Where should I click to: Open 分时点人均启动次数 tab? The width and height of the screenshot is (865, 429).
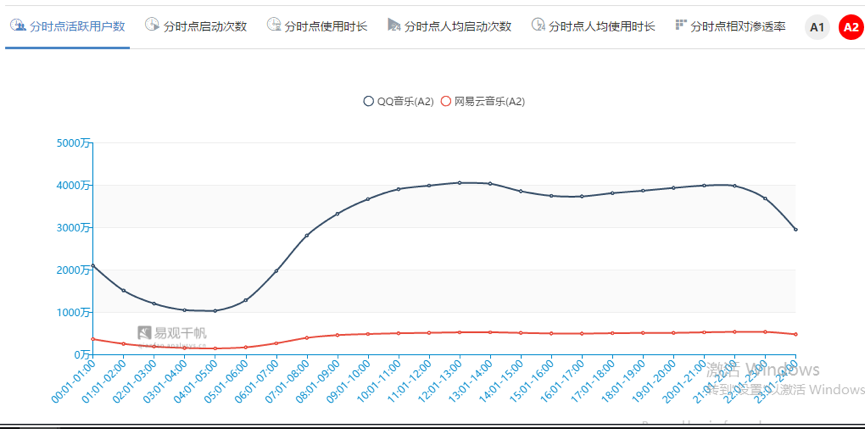450,26
